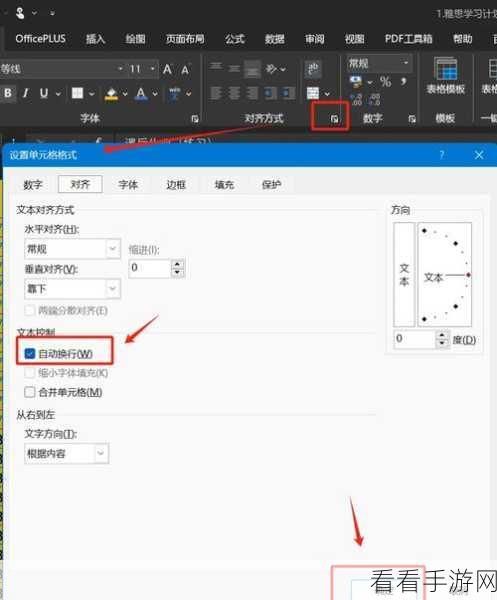
Task: Apply Accounting Number Format
Action: (x=356, y=81)
